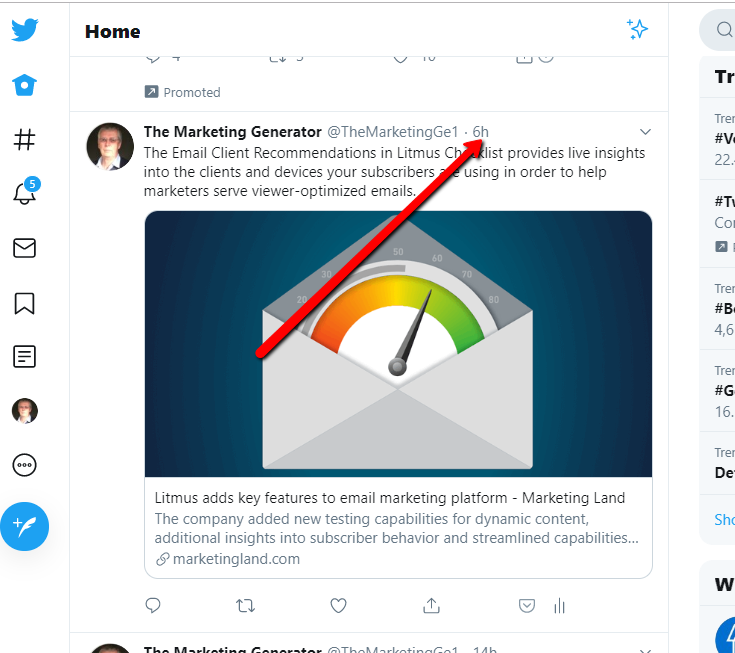Open the 6h timestamp of the tweet
735x653 pixels.
(480, 132)
